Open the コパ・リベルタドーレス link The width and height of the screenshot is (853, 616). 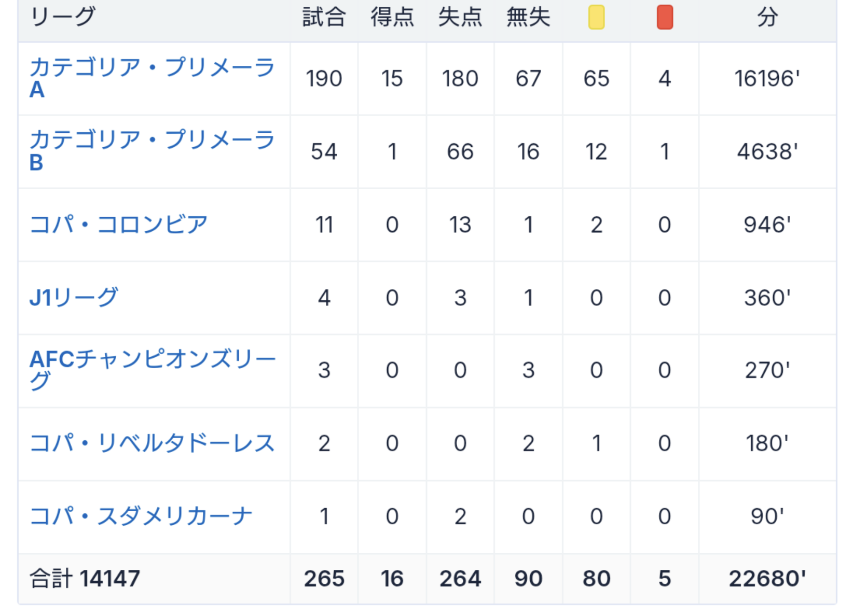(152, 443)
